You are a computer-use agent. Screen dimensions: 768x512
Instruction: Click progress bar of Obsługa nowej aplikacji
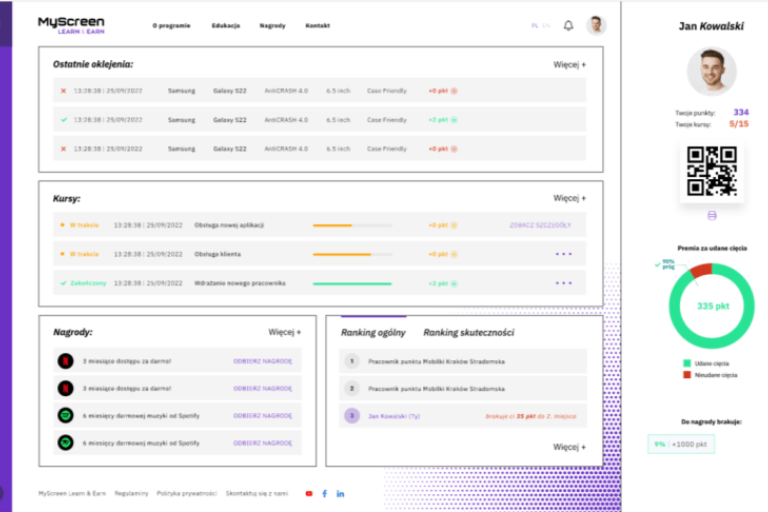pos(352,225)
